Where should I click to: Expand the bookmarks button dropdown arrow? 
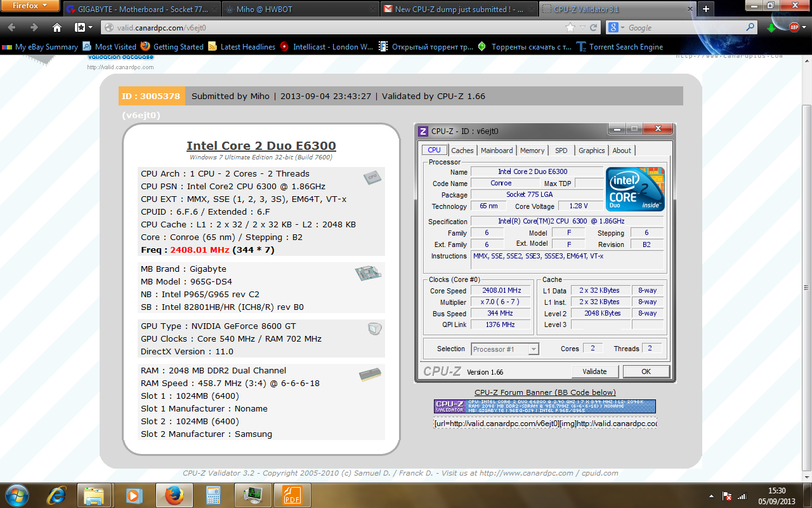pos(91,28)
